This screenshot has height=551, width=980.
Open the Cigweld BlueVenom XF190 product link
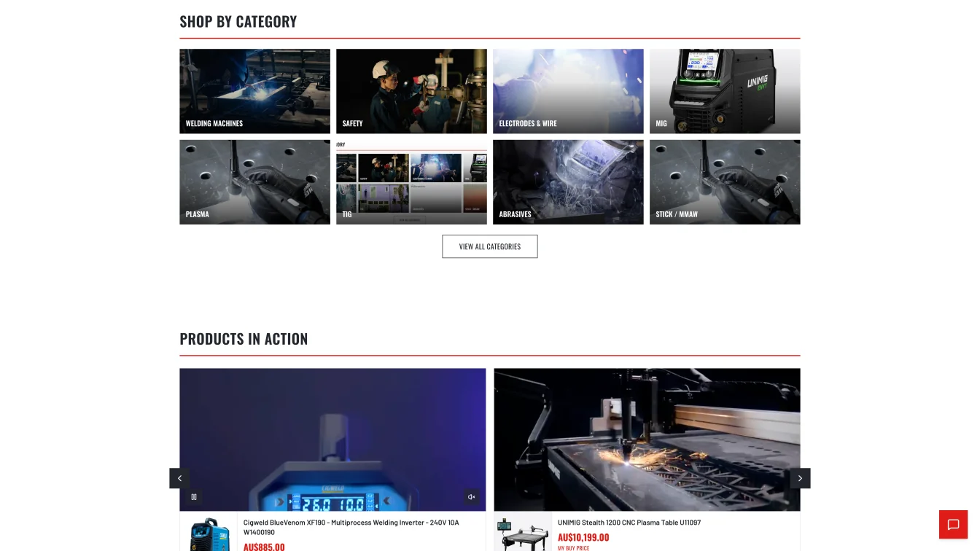click(351, 527)
